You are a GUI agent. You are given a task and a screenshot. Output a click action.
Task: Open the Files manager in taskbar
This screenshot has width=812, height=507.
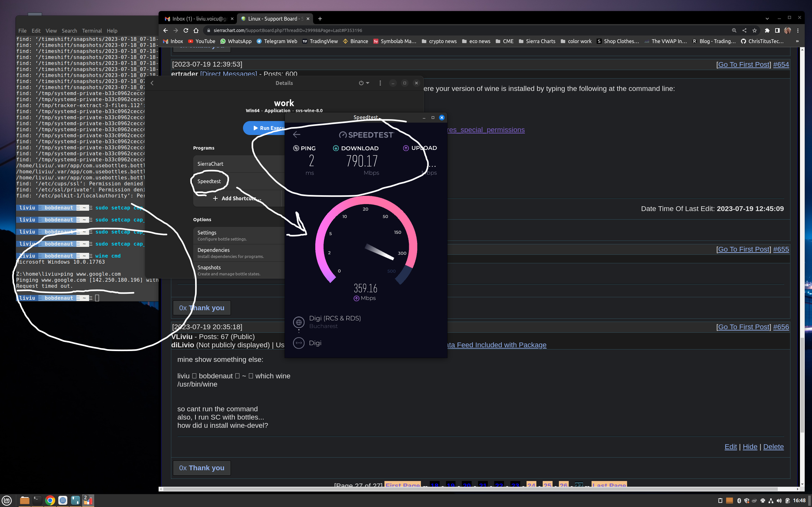(x=24, y=500)
